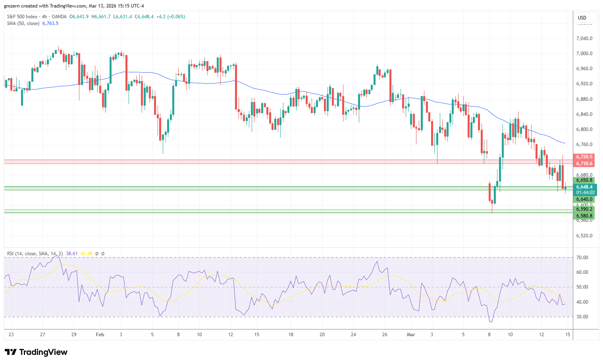The width and height of the screenshot is (603, 364).
Task: Click the 26 date label on time axis
Action: [x=385, y=335]
